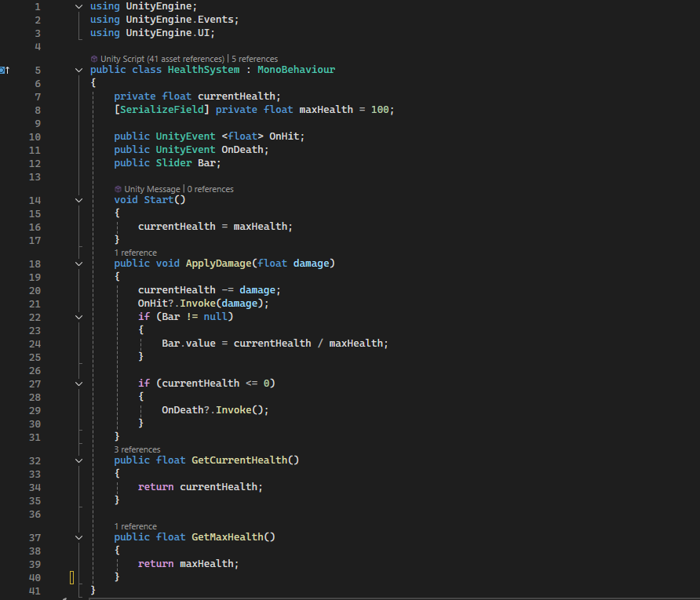Click the Unity cube icon above Start method
The height and width of the screenshot is (600, 700).
(118, 188)
